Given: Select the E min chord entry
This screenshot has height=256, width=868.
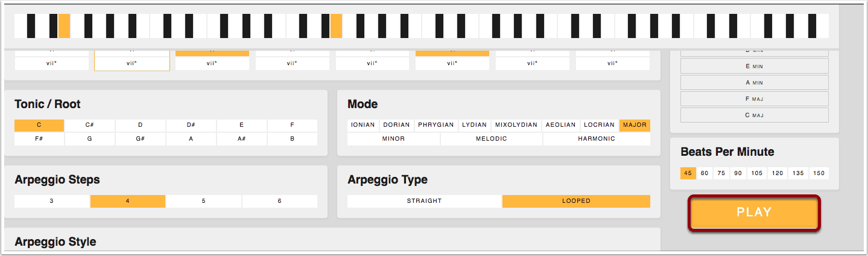Looking at the screenshot, I should (754, 66).
